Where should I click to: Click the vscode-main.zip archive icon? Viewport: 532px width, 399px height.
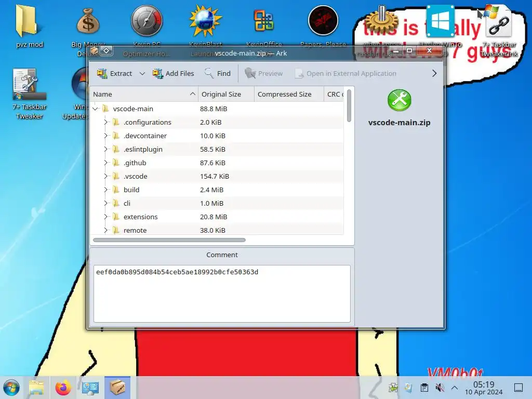coord(400,100)
